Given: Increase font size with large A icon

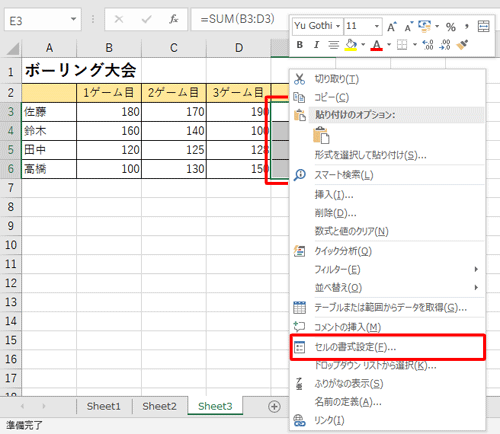Looking at the screenshot, I should [392, 27].
